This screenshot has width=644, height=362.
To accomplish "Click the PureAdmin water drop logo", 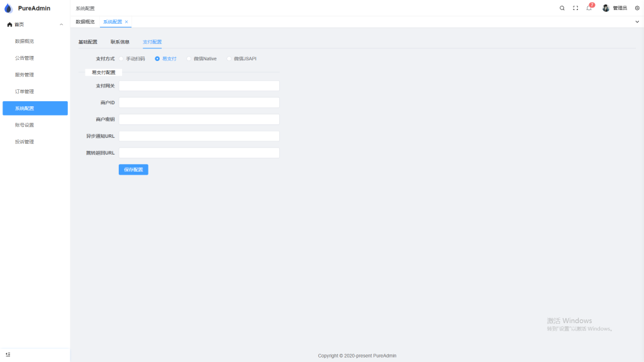I will click(x=8, y=8).
